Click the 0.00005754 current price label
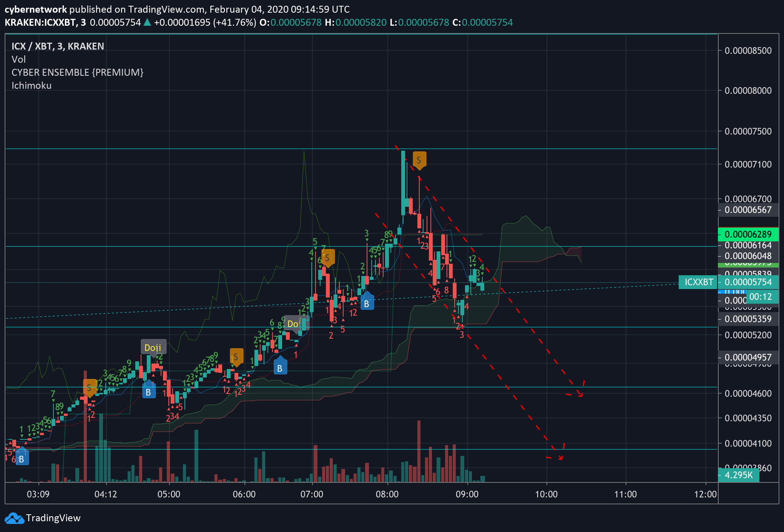This screenshot has width=784, height=532. pyautogui.click(x=748, y=282)
